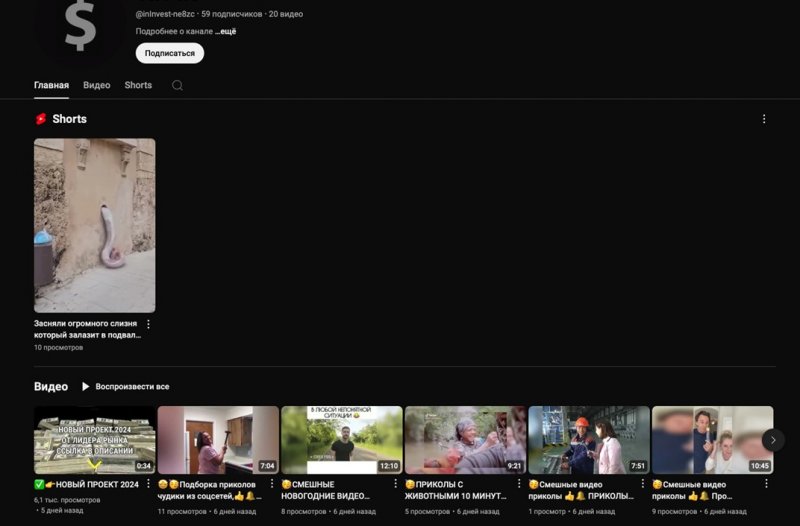Switch to the Видео tab
The image size is (800, 526).
tap(97, 85)
